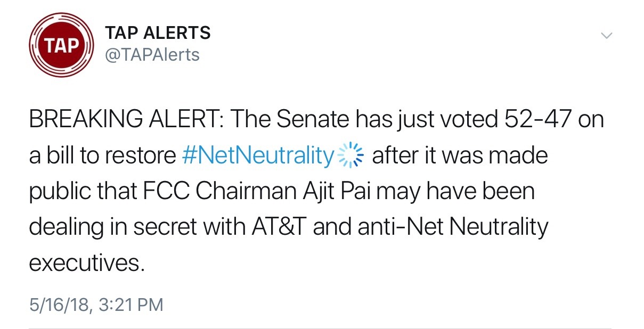Viewport: 644px width, 329px height.
Task: Click the TAP ALERTS display name
Action: click(158, 34)
